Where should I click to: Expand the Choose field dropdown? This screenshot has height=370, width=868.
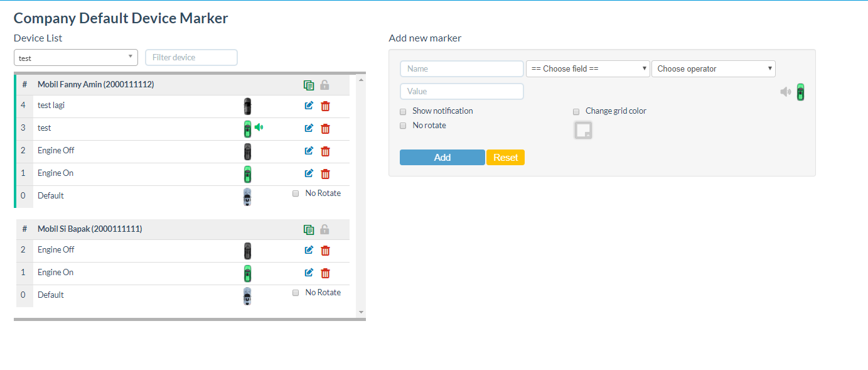pos(587,69)
